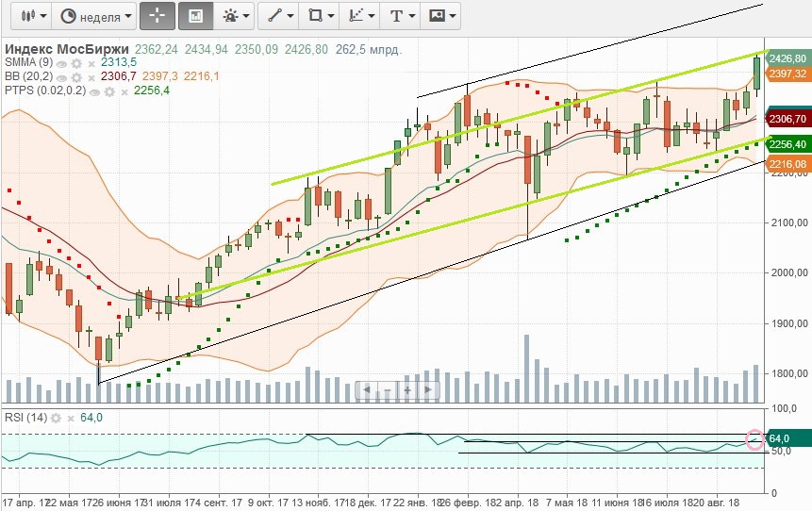Click the 2100,00 price scale label
Screen dimensions: 812x511
[x=790, y=223]
